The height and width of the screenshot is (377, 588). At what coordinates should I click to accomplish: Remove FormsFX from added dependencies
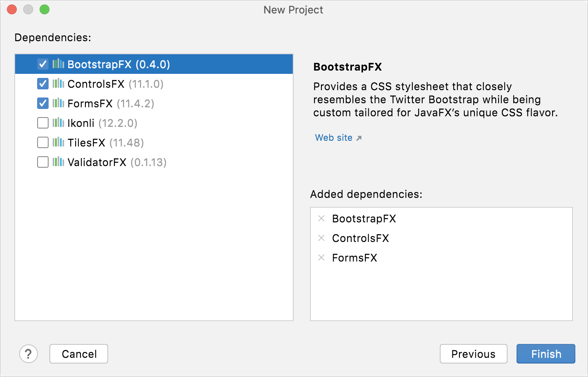point(321,257)
